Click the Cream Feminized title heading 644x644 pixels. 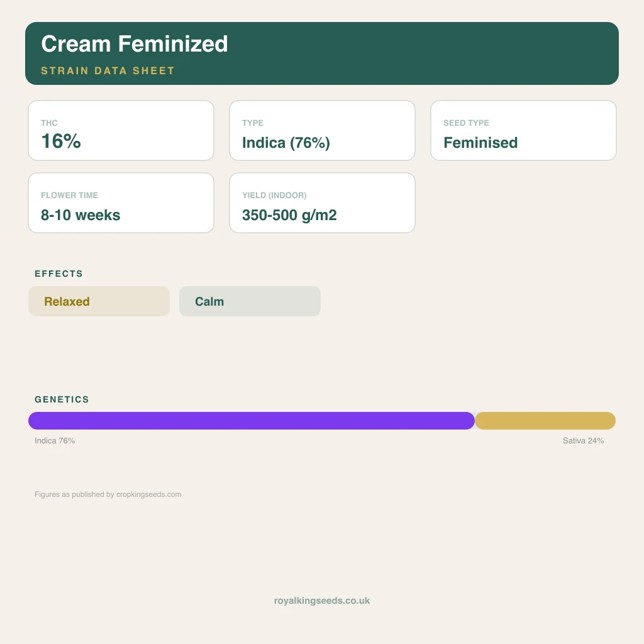tap(135, 43)
